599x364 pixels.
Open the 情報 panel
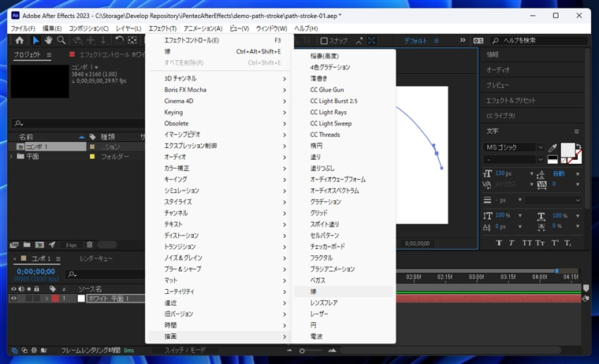(x=492, y=55)
